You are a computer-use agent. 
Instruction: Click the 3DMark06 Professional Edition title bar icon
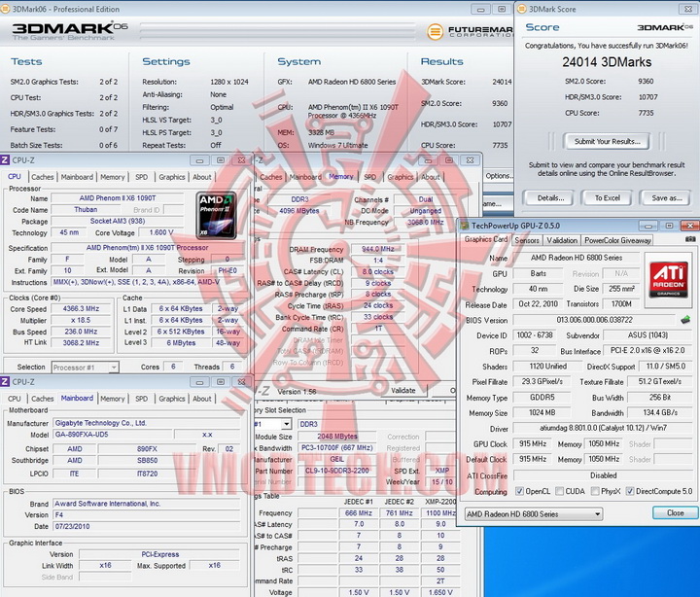coord(5,9)
